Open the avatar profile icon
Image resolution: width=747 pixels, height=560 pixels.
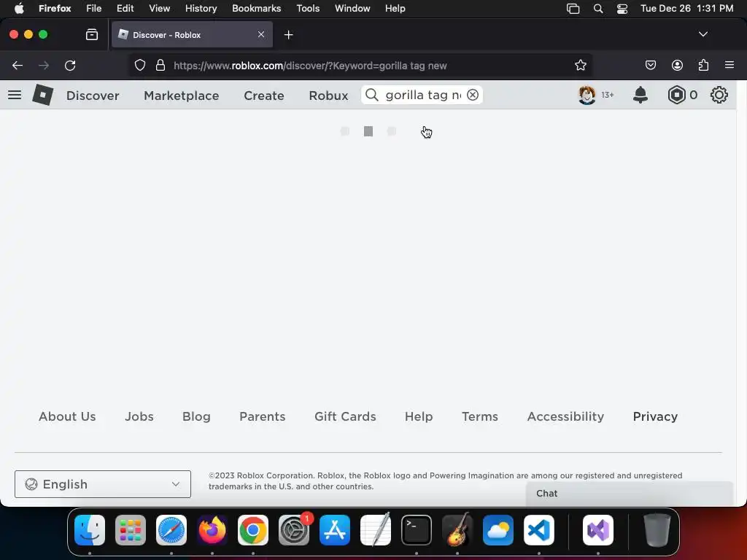[587, 95]
